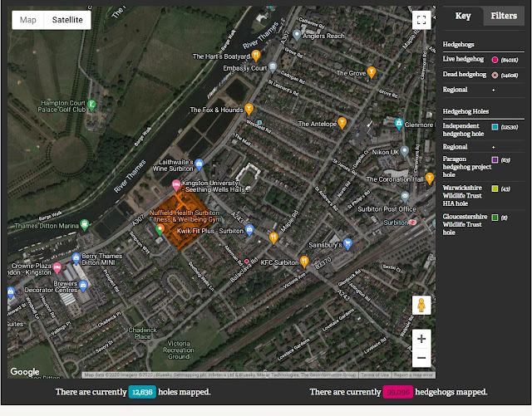Click the Thames Ditton Marina marker
Screen dimensions: 532x416
85,224
